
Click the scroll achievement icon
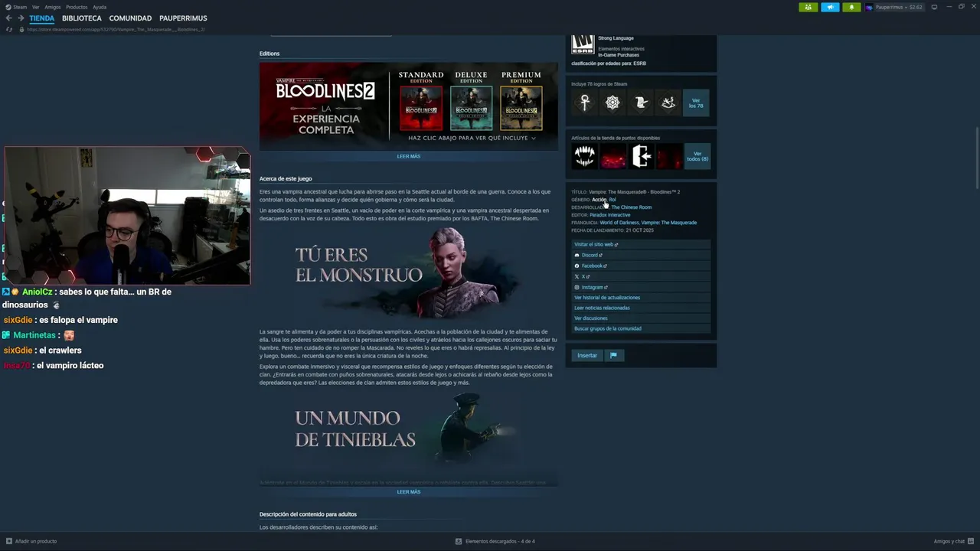[641, 103]
